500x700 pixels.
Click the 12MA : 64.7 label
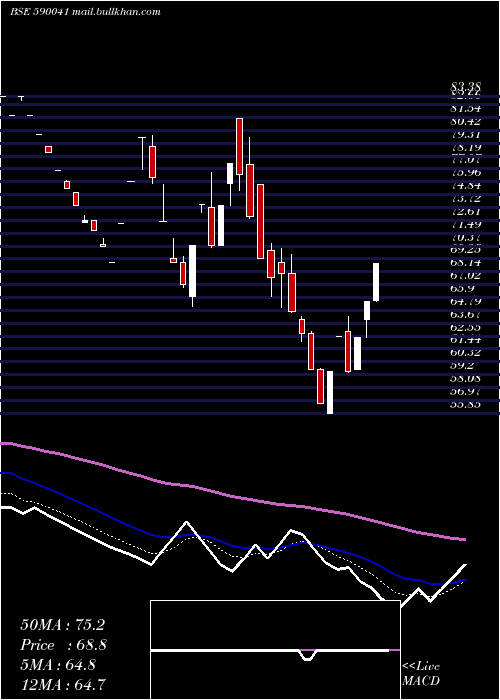[x=63, y=684]
